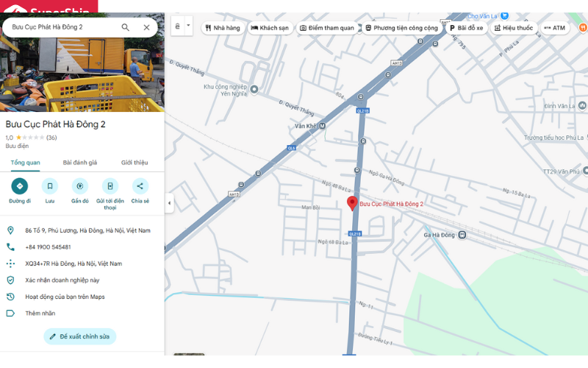Viewport: 588px width, 368px height.
Task: Click Đề xuất chỉnh sửa button
Action: point(80,336)
